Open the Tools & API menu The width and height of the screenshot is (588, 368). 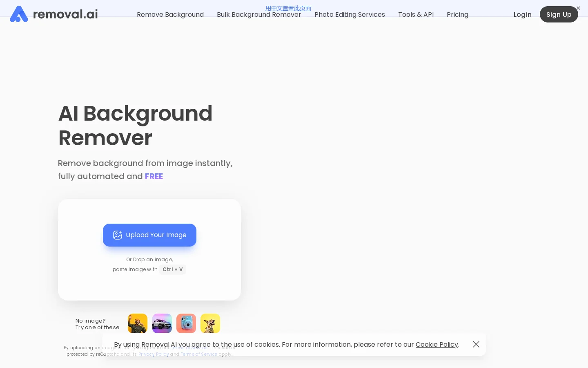point(416,15)
